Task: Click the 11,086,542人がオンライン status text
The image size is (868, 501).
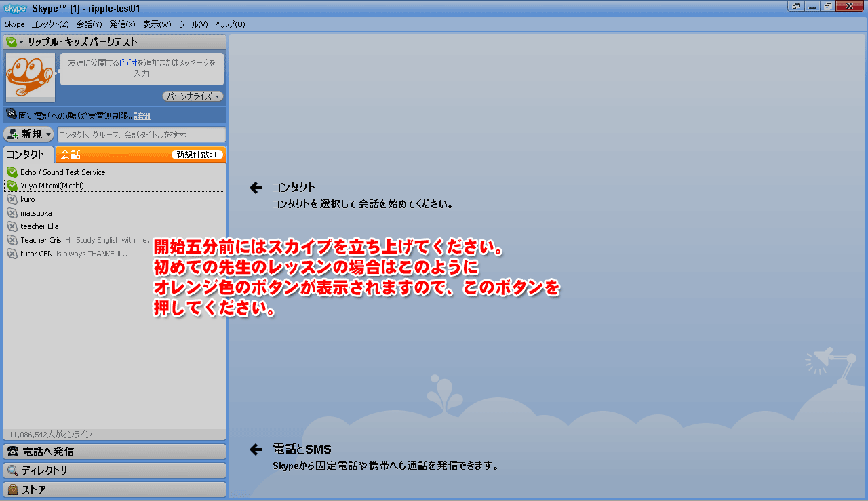Action: (x=50, y=434)
